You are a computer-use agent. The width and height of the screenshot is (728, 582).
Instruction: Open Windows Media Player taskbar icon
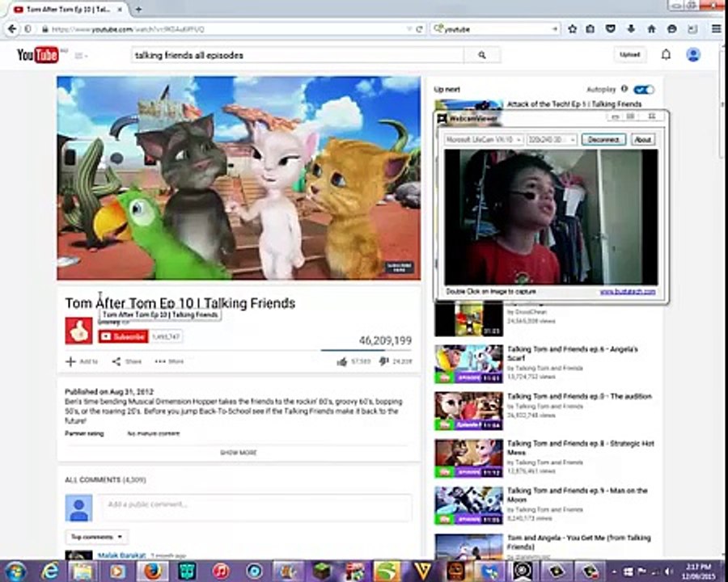[117, 571]
